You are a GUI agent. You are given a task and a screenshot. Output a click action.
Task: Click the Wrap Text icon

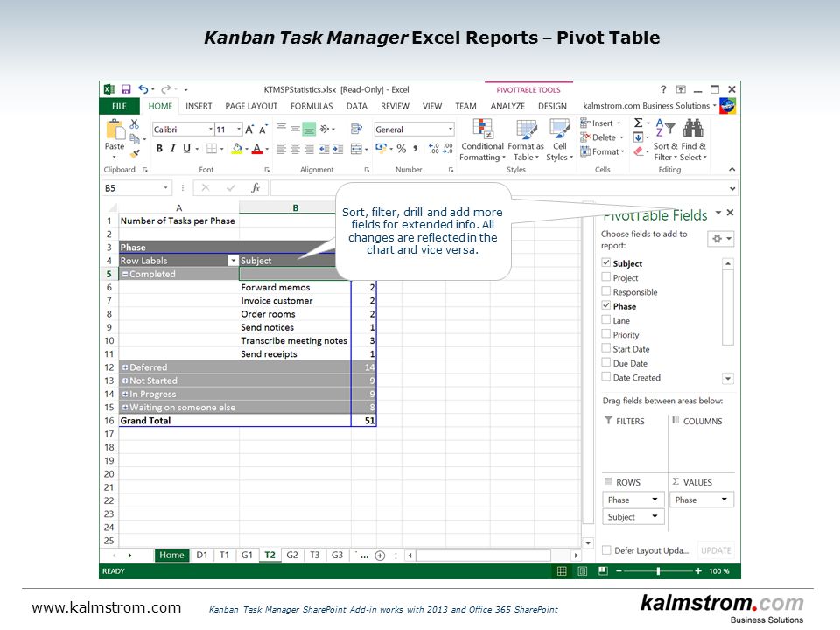click(x=356, y=129)
